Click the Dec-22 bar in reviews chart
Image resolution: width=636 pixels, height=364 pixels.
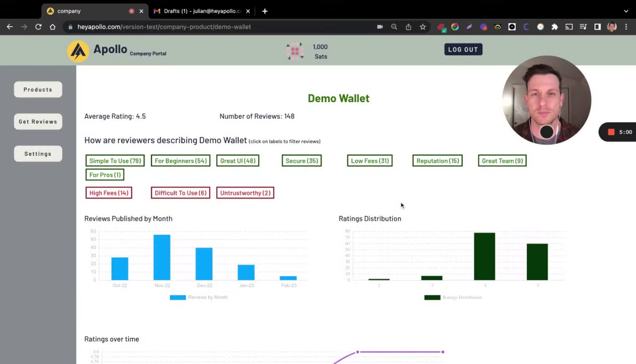coord(204,264)
